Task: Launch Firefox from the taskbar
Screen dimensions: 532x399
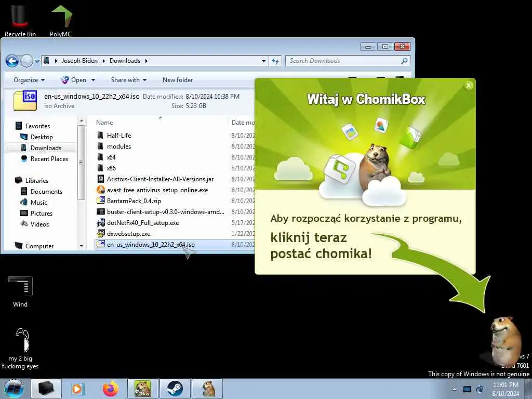Action: 111,389
